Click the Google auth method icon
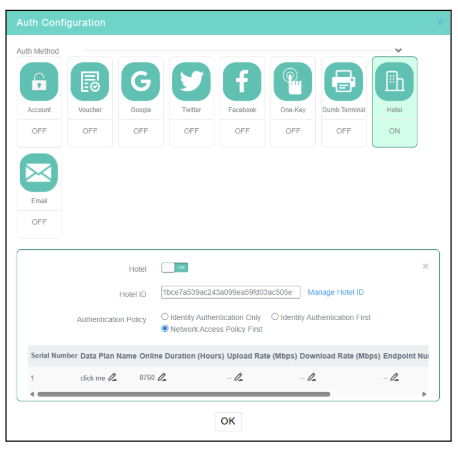 [x=141, y=82]
